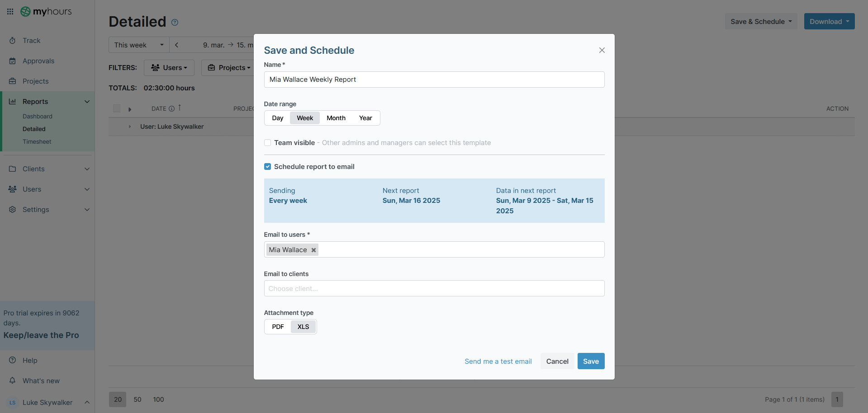Open the Download dropdown
Image resolution: width=868 pixels, height=413 pixels.
click(829, 21)
